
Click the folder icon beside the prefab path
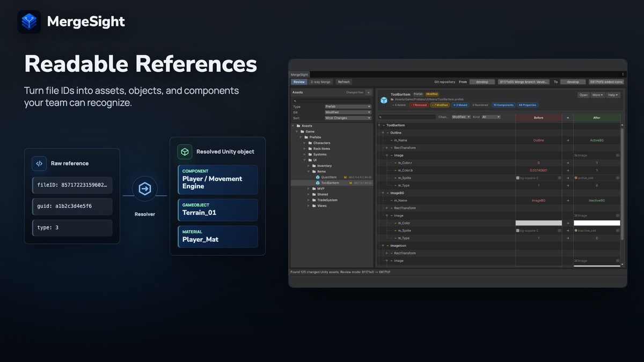(392, 99)
